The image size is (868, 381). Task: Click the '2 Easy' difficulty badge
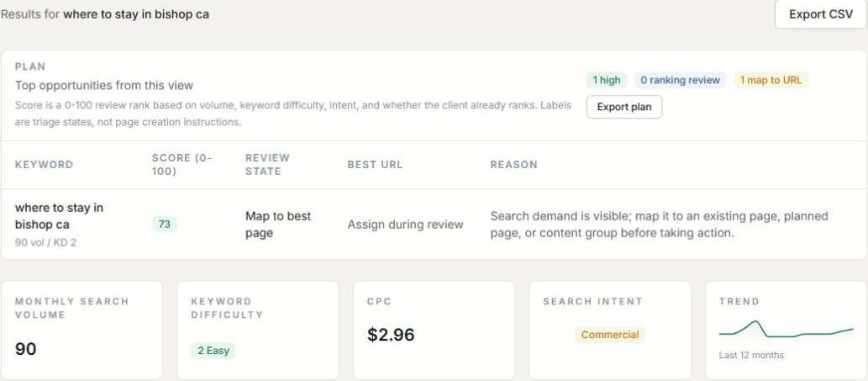pos(213,351)
